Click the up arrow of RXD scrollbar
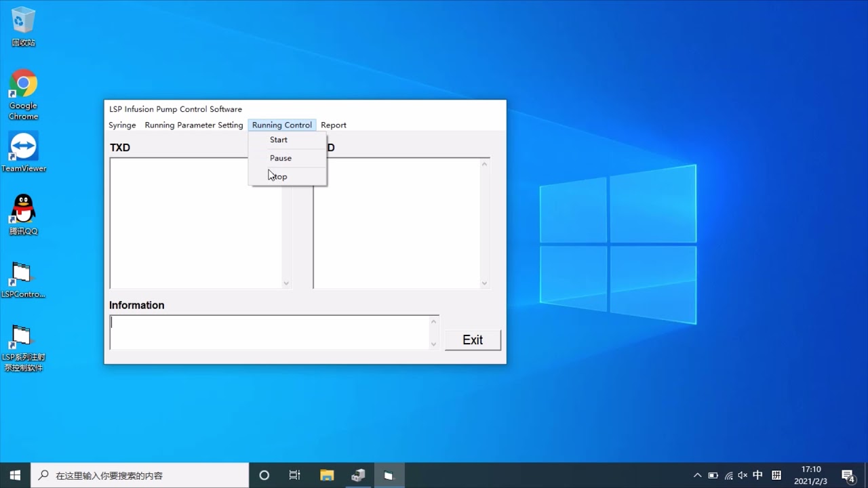The width and height of the screenshot is (868, 488). click(x=484, y=163)
